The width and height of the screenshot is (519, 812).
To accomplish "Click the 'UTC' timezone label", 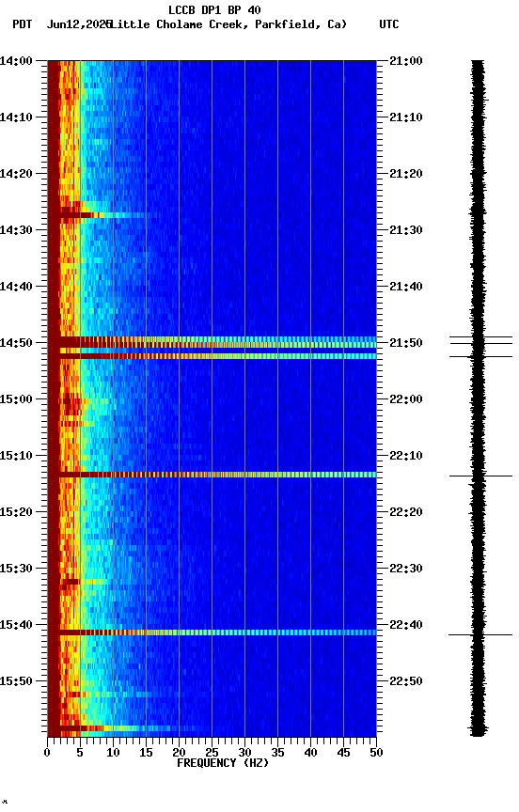I will (389, 24).
